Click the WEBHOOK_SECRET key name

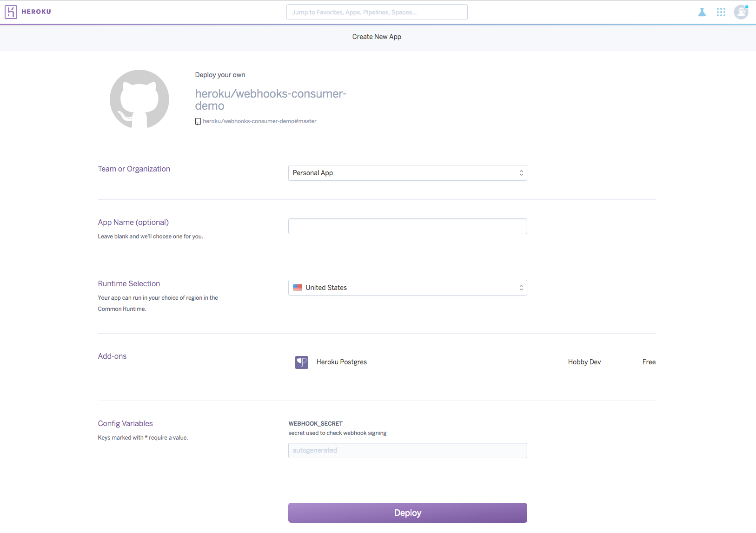pos(315,423)
